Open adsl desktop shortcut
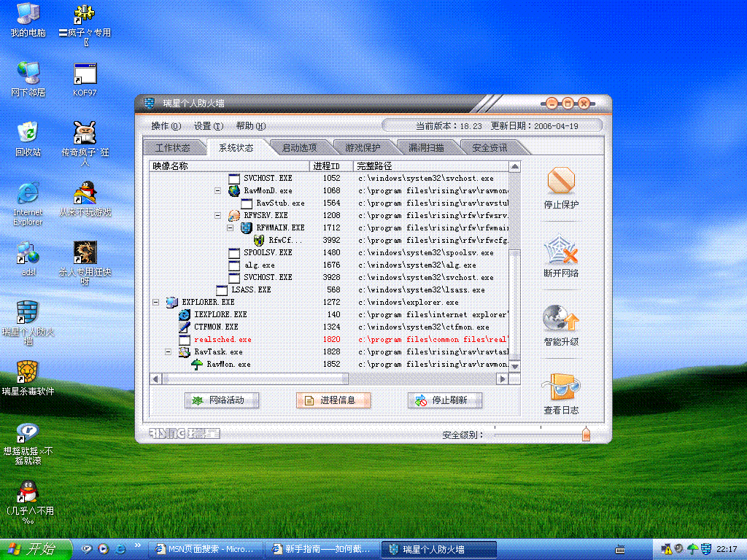The image size is (747, 560). (x=28, y=253)
